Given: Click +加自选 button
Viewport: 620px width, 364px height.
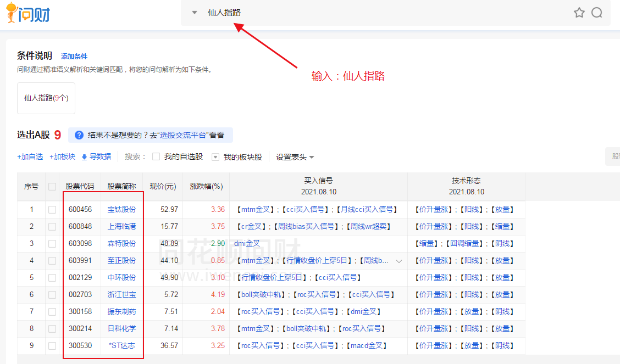Looking at the screenshot, I should tap(30, 156).
